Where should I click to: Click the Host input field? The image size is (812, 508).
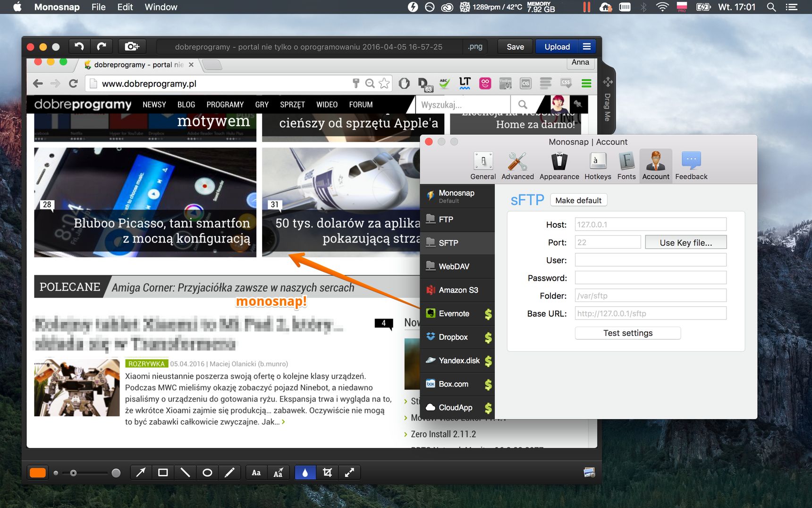(651, 224)
